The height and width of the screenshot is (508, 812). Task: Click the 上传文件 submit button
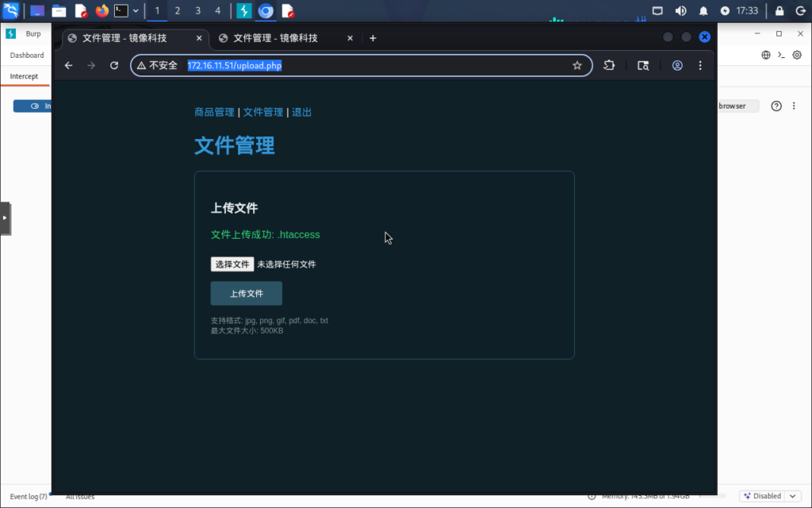point(246,294)
